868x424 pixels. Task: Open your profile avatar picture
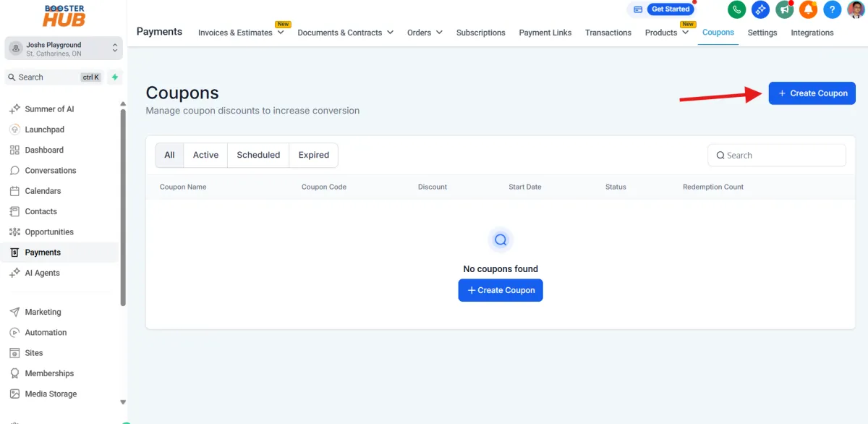point(856,9)
